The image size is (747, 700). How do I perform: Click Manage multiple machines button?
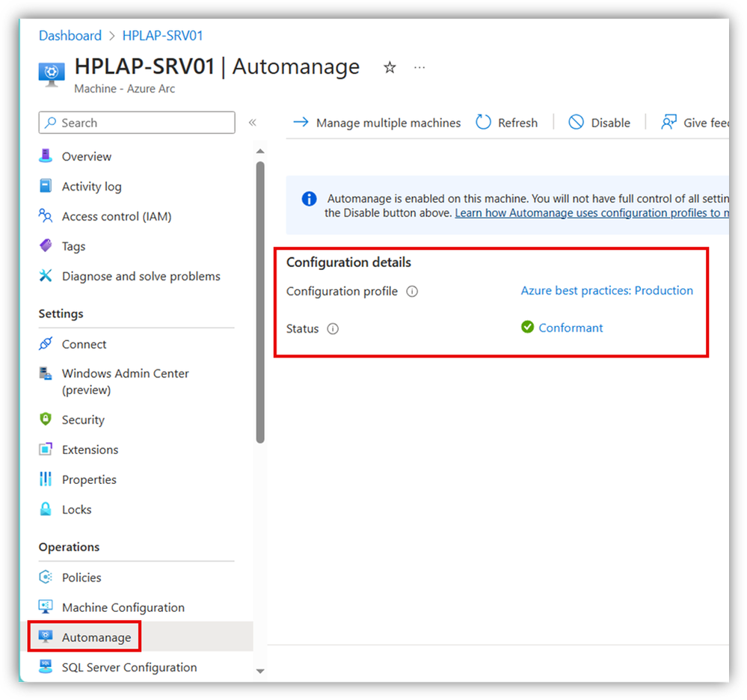click(x=377, y=123)
